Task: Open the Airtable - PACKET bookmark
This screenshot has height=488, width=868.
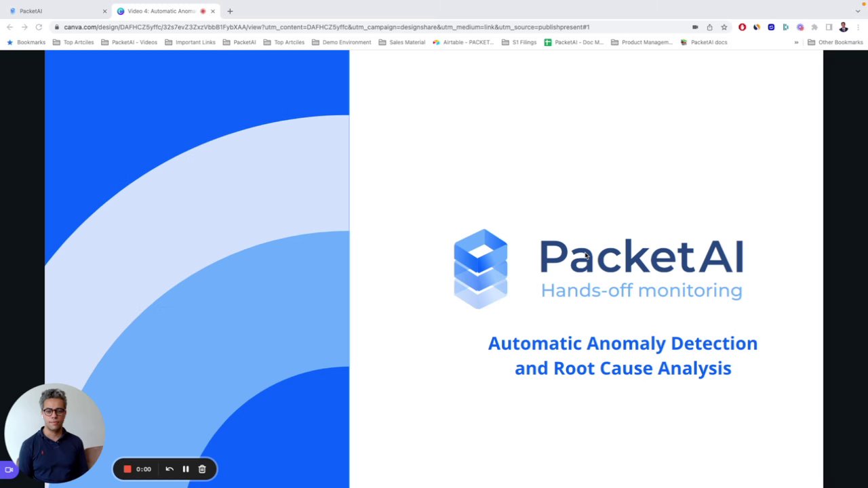Action: [463, 42]
